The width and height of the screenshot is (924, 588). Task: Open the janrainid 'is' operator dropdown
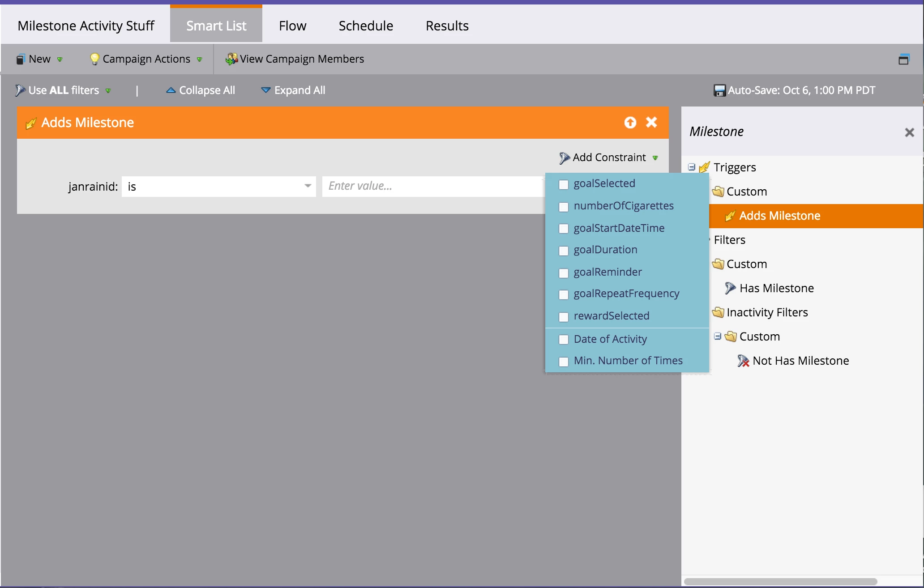coord(308,186)
